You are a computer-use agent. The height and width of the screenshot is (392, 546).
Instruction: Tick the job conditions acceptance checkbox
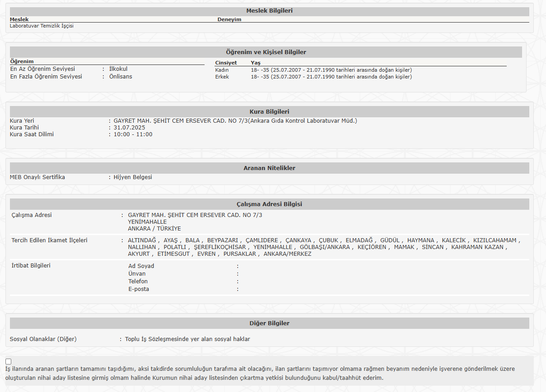pos(9,361)
